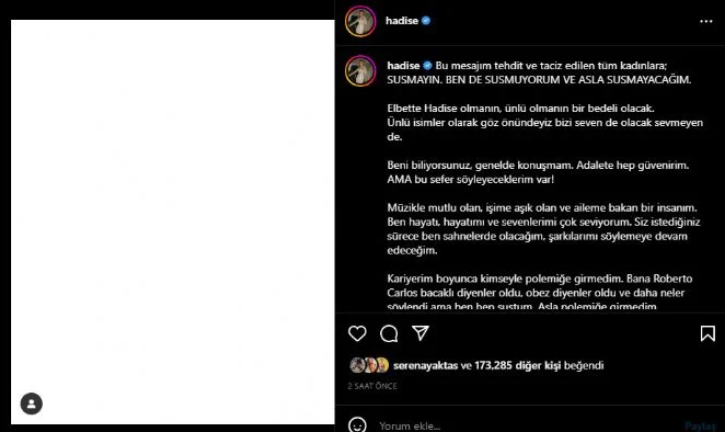Open emoji picker in comment box
The width and height of the screenshot is (728, 434).
(x=357, y=425)
